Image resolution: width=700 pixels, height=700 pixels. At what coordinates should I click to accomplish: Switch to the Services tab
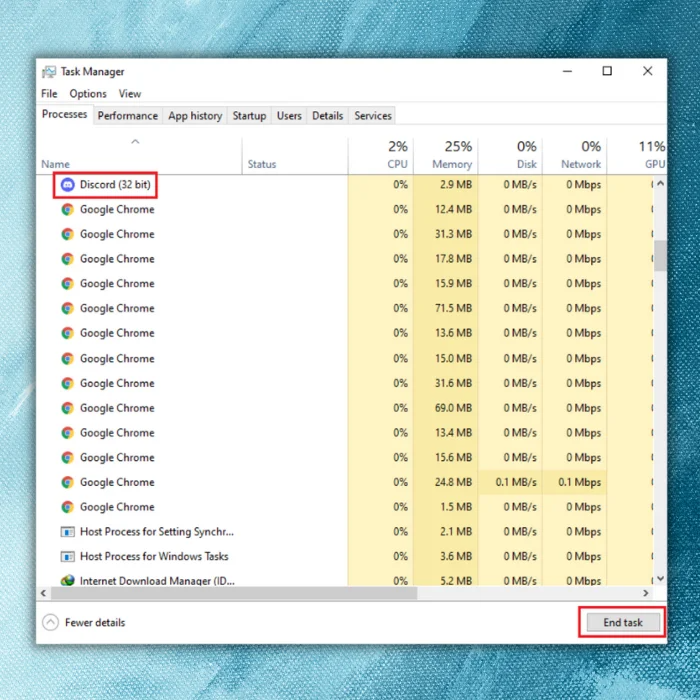click(x=373, y=116)
